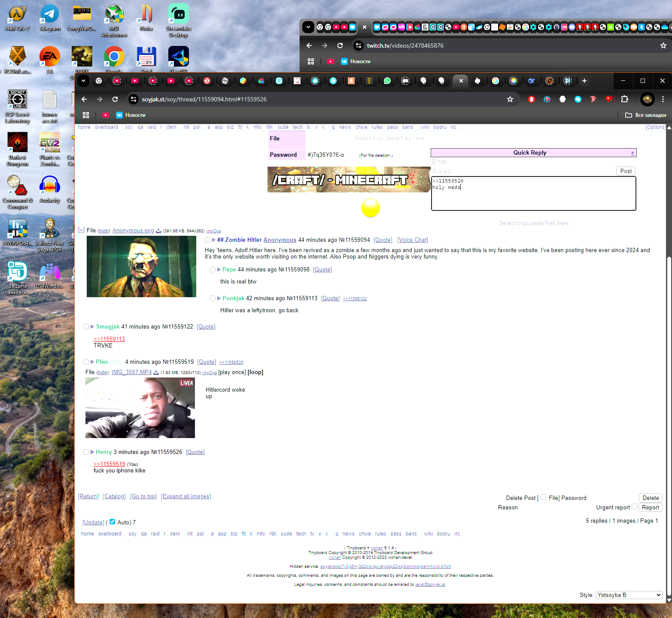The width and height of the screenshot is (672, 618).
Task: Open tab search chevron in the twitch.tv window
Action: [x=308, y=27]
